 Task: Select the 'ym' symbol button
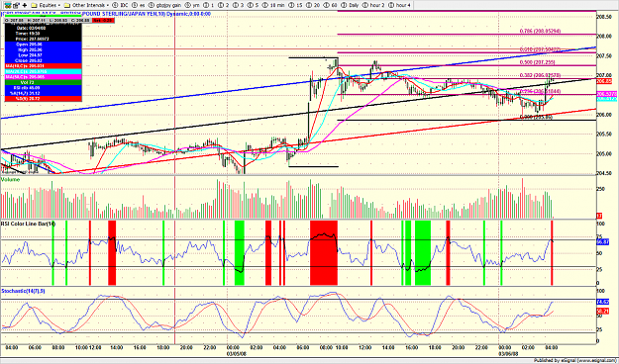192,5
